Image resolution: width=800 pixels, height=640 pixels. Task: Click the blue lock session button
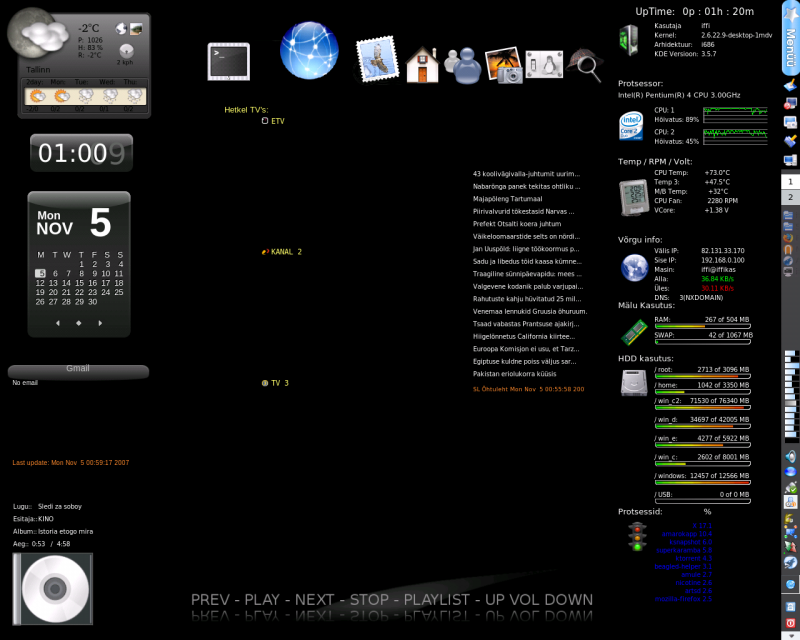[x=790, y=607]
